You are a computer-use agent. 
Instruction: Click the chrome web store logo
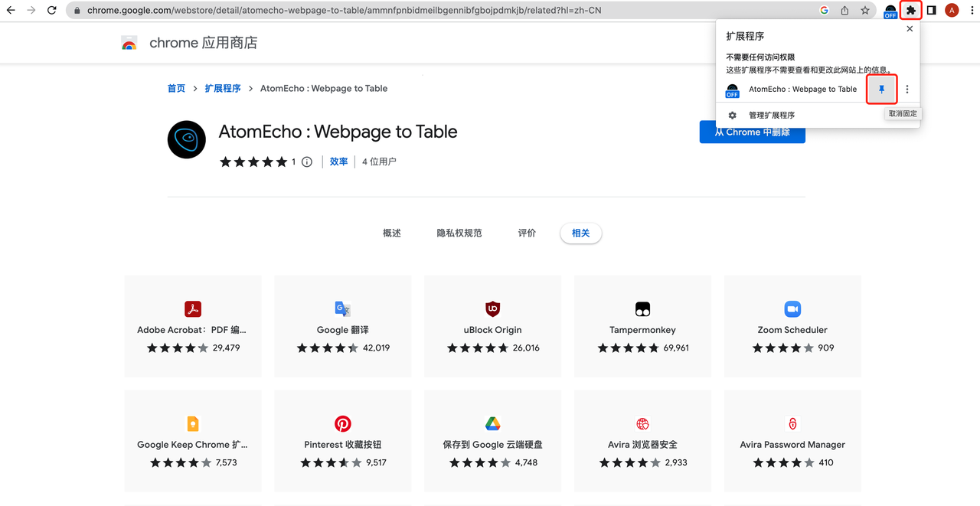point(129,44)
